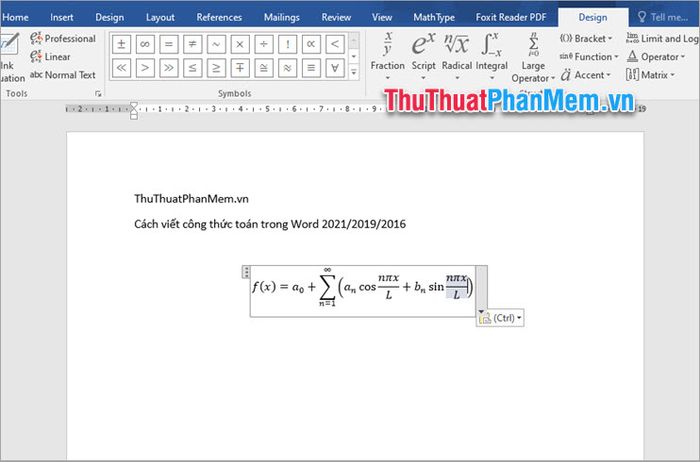Switch equation to Professional format
Viewport: 700px width, 462px height.
(x=63, y=38)
